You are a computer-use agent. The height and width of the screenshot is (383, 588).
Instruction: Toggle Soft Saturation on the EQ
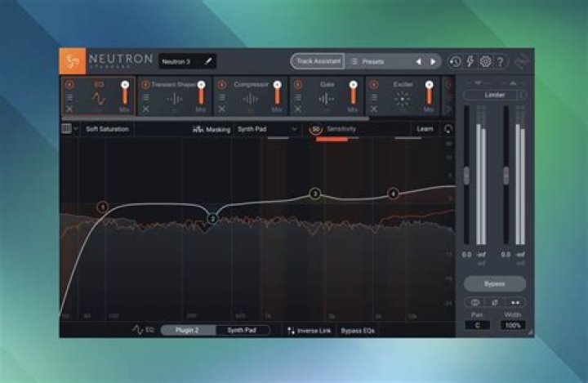coord(107,129)
